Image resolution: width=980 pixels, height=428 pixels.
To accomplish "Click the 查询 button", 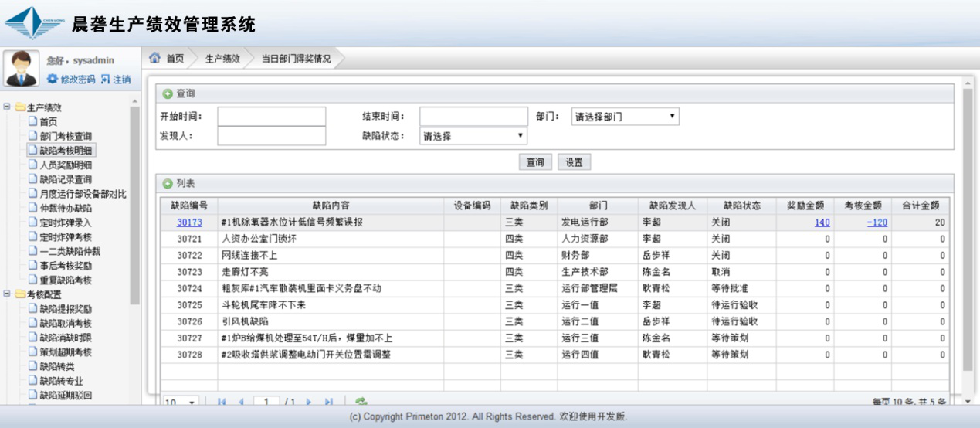I will tap(534, 162).
